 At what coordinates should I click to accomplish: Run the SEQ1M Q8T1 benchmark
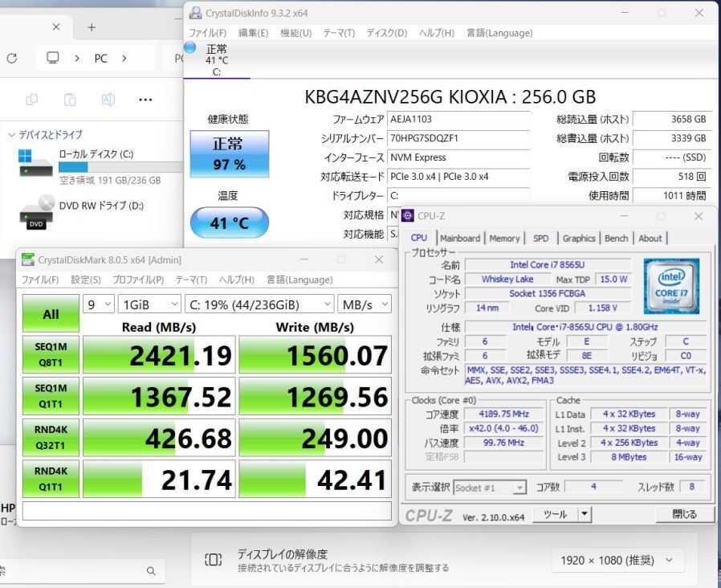51,354
